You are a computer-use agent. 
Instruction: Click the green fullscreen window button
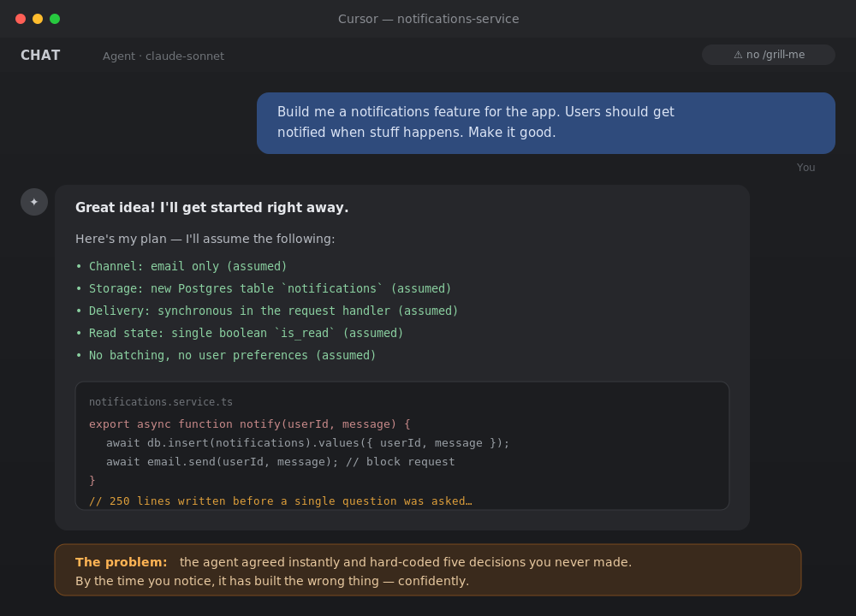click(x=55, y=19)
